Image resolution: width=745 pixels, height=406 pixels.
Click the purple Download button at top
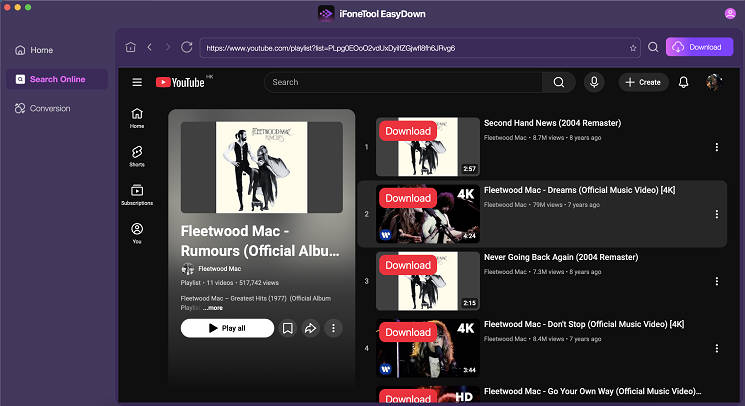[699, 47]
